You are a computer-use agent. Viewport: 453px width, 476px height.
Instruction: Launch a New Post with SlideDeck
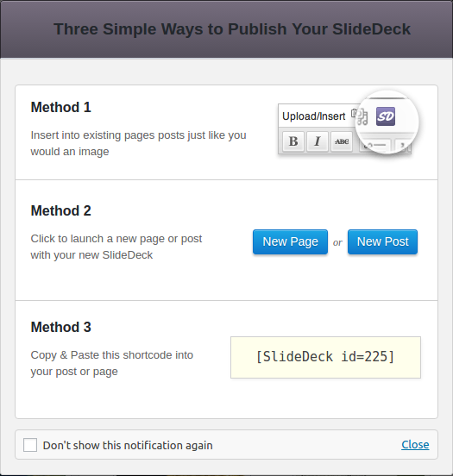[382, 241]
